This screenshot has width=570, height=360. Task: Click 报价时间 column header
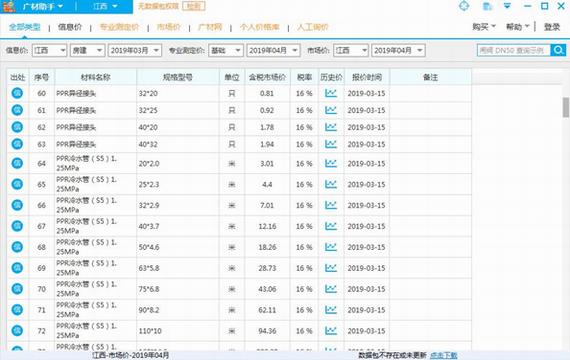click(x=367, y=77)
